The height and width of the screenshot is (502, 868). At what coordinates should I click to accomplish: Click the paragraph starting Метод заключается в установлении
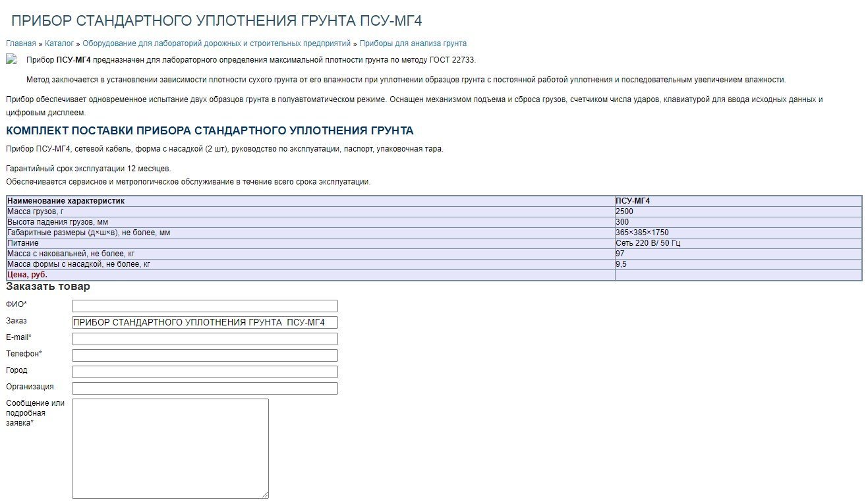pyautogui.click(x=406, y=80)
